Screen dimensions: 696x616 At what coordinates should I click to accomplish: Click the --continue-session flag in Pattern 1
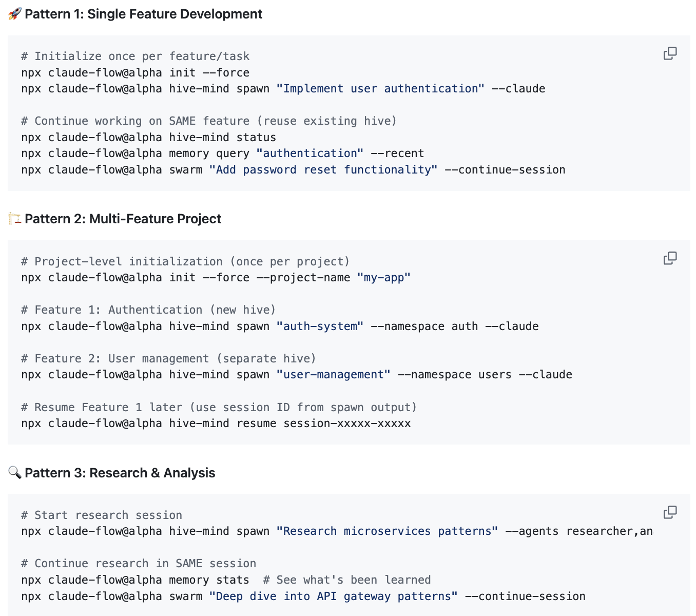[505, 170]
